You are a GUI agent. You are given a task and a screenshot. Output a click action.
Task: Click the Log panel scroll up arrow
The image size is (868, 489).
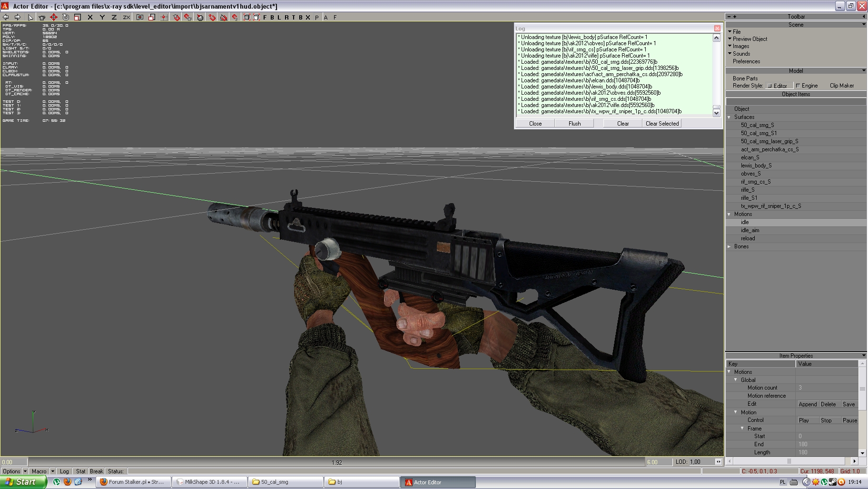pyautogui.click(x=716, y=38)
